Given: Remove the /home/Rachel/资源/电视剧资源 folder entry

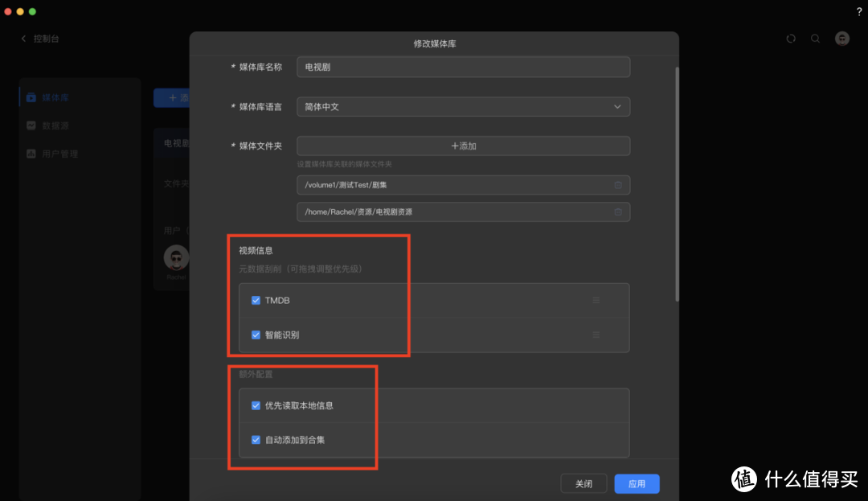Looking at the screenshot, I should (x=618, y=211).
